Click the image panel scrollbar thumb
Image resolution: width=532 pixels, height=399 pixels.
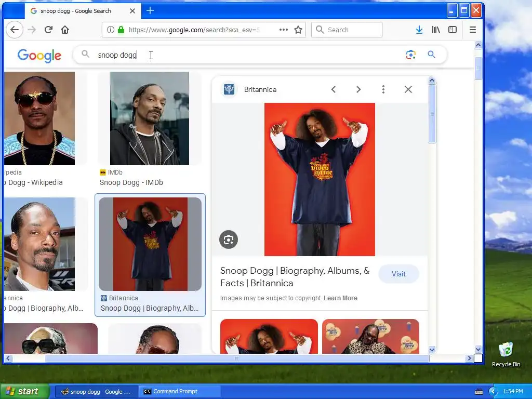(432, 114)
